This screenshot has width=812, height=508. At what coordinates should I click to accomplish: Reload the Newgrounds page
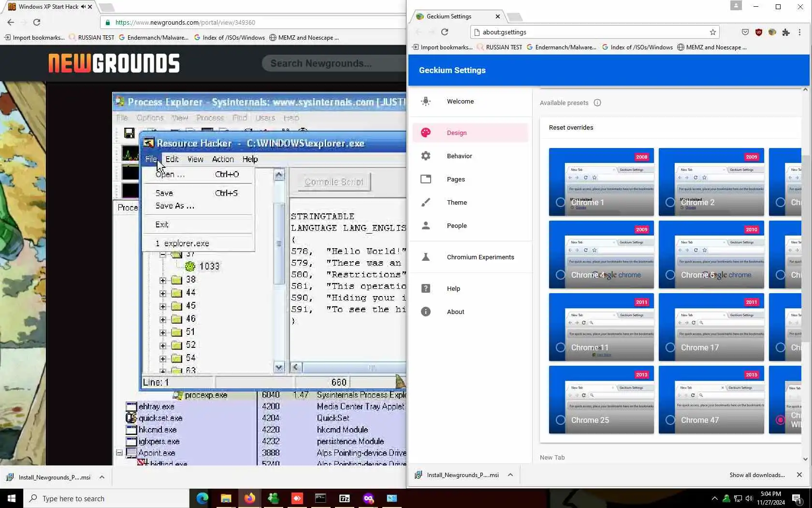coord(37,22)
